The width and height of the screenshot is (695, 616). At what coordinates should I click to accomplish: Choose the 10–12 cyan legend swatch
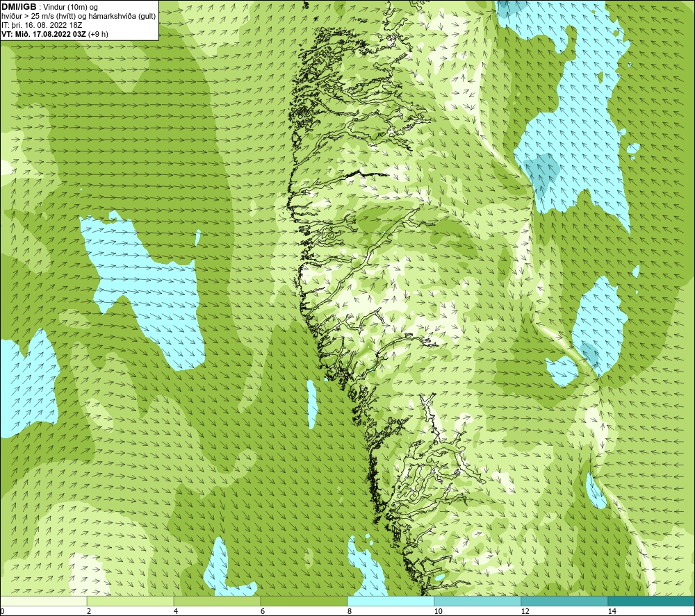pyautogui.click(x=478, y=601)
